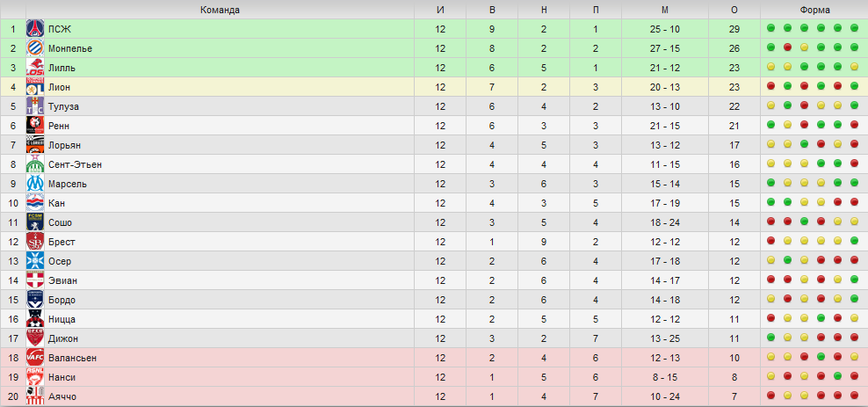This screenshot has width=868, height=407.
Task: Click the Монпелье club crest
Action: click(35, 48)
